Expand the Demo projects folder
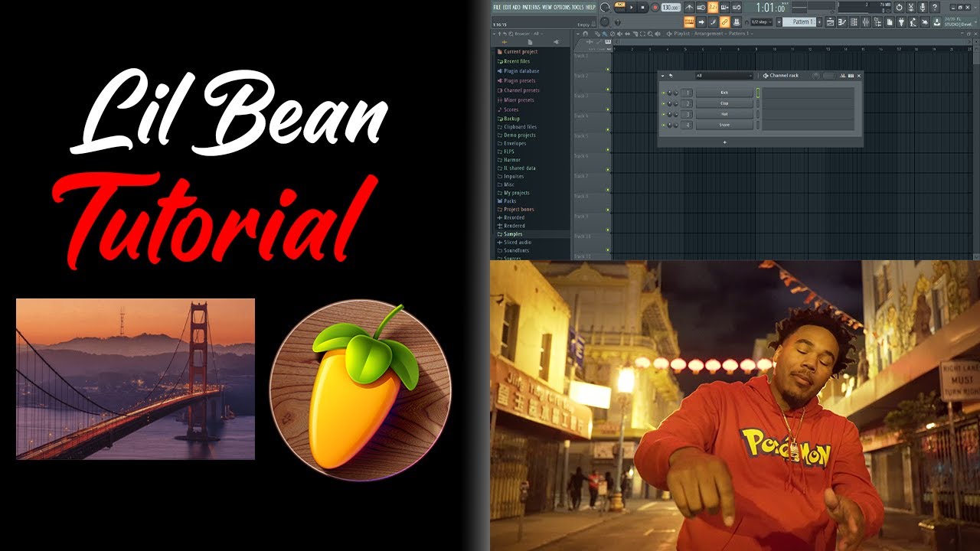The width and height of the screenshot is (980, 551). click(x=519, y=135)
